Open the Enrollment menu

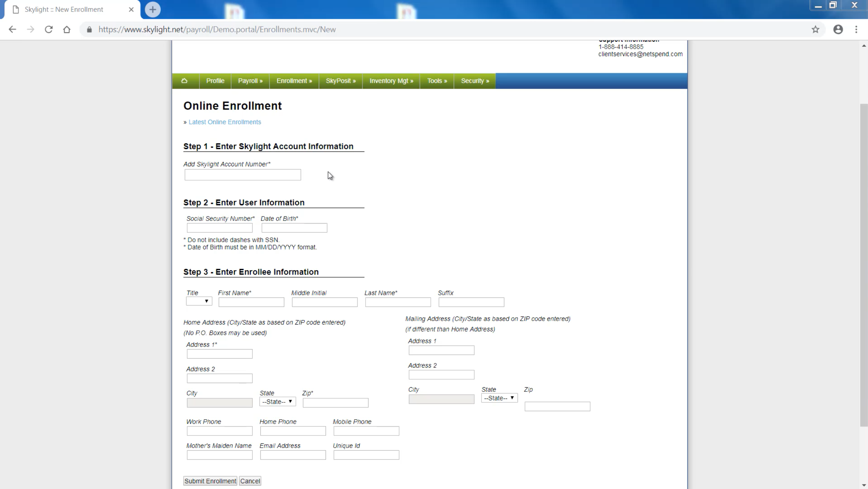294,81
